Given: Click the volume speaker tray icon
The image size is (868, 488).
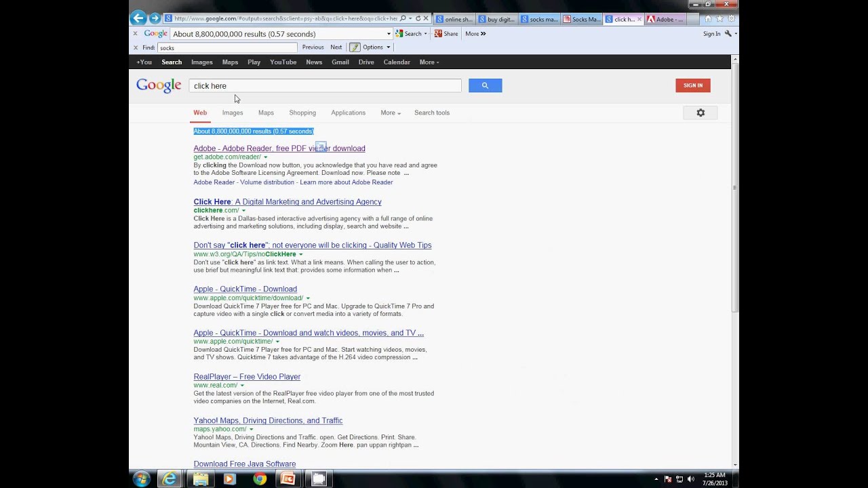Looking at the screenshot, I should (x=691, y=479).
